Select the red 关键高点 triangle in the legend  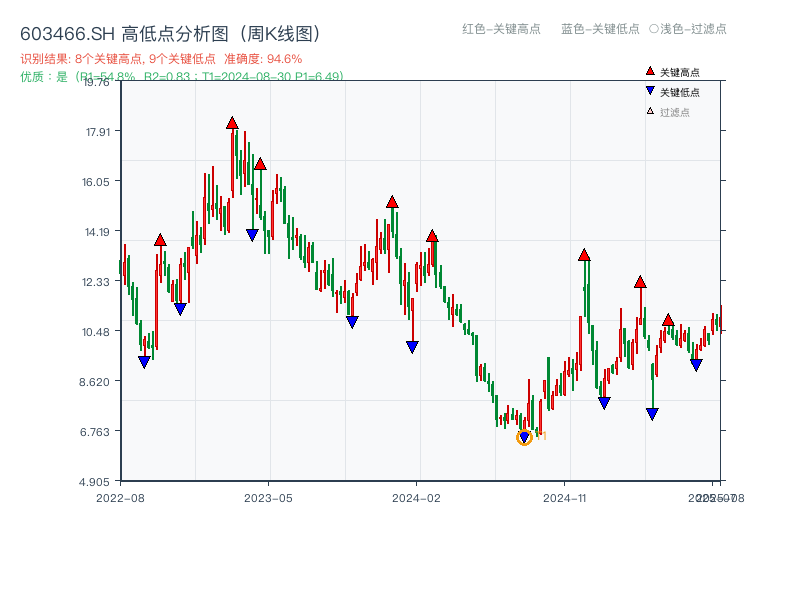click(649, 72)
